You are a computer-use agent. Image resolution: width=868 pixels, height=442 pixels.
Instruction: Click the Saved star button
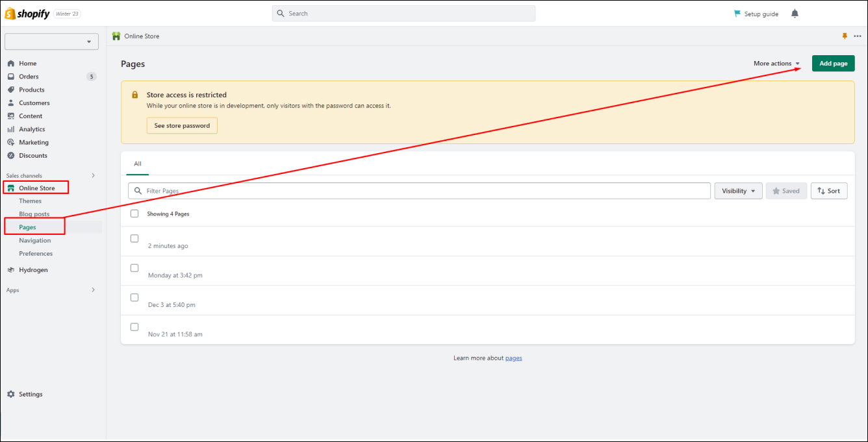point(787,191)
